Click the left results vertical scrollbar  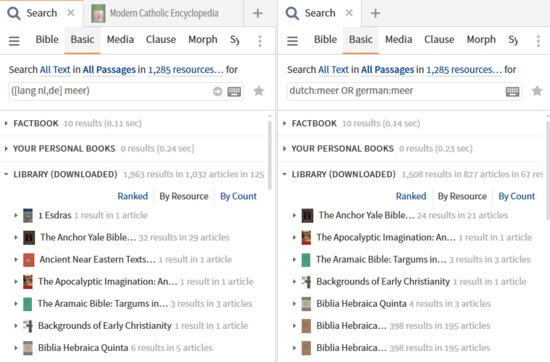click(x=269, y=154)
